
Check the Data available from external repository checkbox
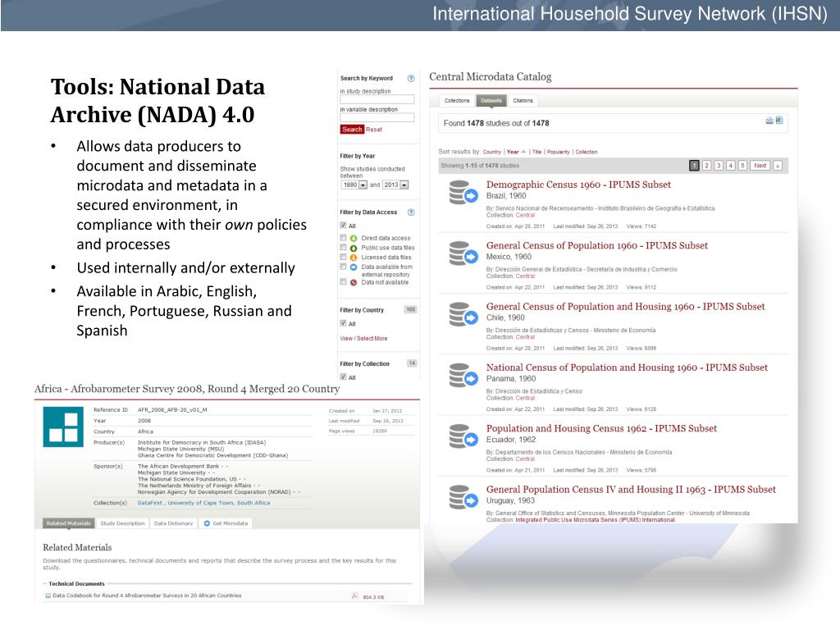344,267
